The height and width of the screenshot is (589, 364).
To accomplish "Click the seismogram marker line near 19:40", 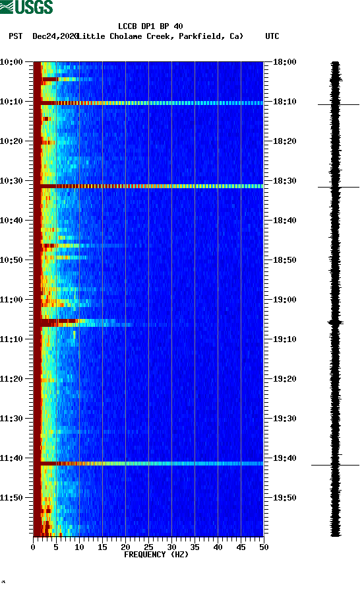I will 335,465.
